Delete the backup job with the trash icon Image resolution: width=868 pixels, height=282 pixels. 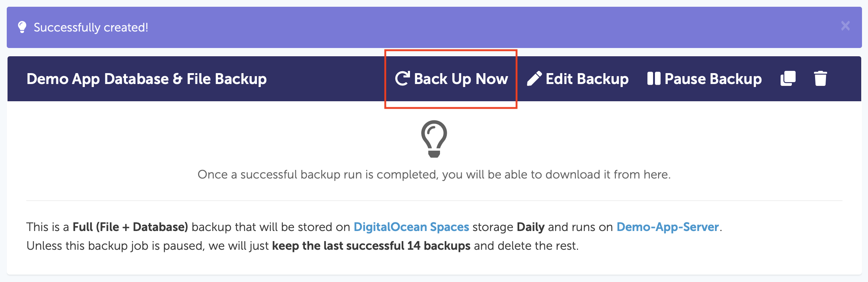(820, 79)
